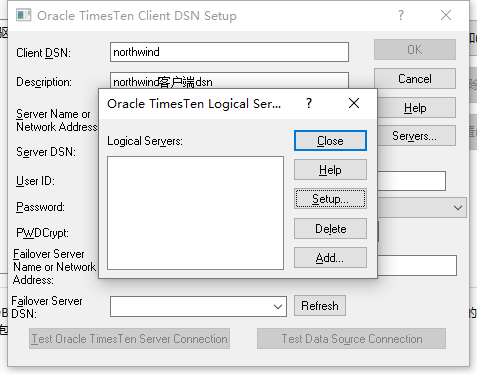Click the Logical Servers: label
The height and width of the screenshot is (374, 477).
145,141
